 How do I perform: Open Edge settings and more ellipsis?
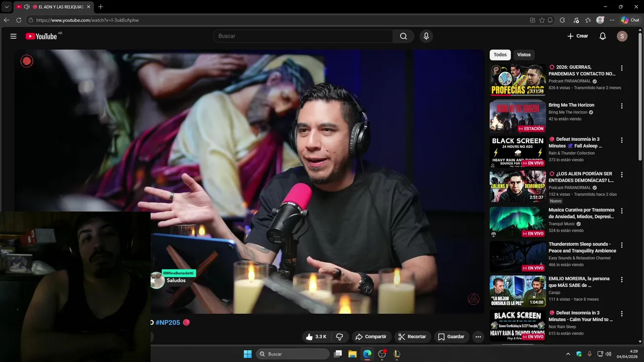(612, 20)
